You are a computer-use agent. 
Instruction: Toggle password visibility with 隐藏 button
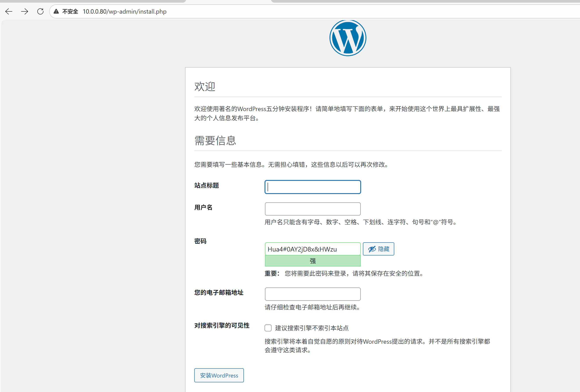pos(378,249)
